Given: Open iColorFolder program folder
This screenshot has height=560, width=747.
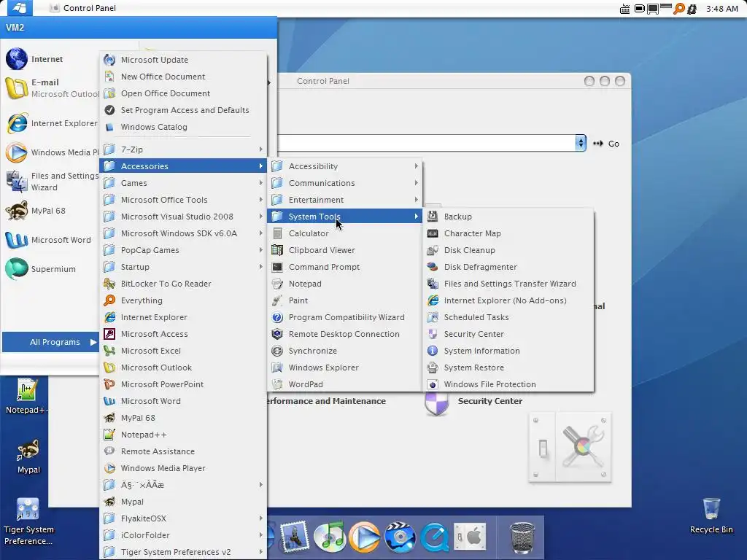Looking at the screenshot, I should click(183, 535).
